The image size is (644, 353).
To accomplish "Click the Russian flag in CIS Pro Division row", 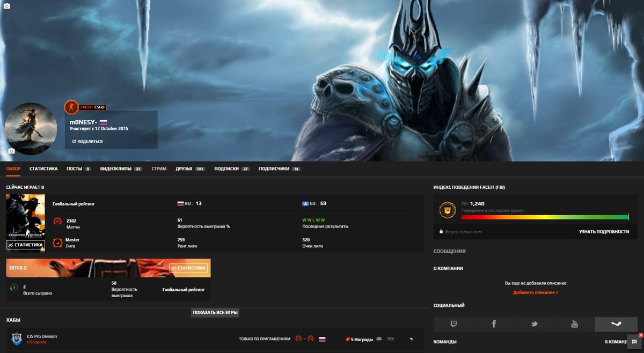I will [x=322, y=339].
